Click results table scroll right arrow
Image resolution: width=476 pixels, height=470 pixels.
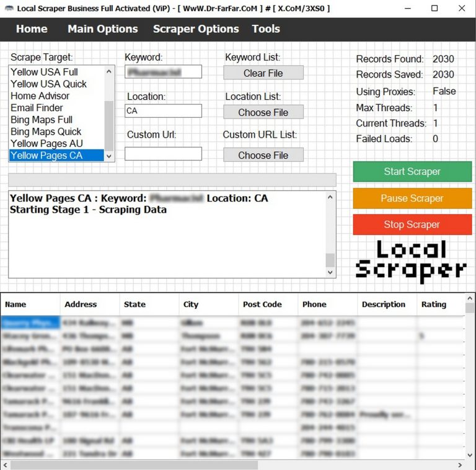(x=460, y=465)
